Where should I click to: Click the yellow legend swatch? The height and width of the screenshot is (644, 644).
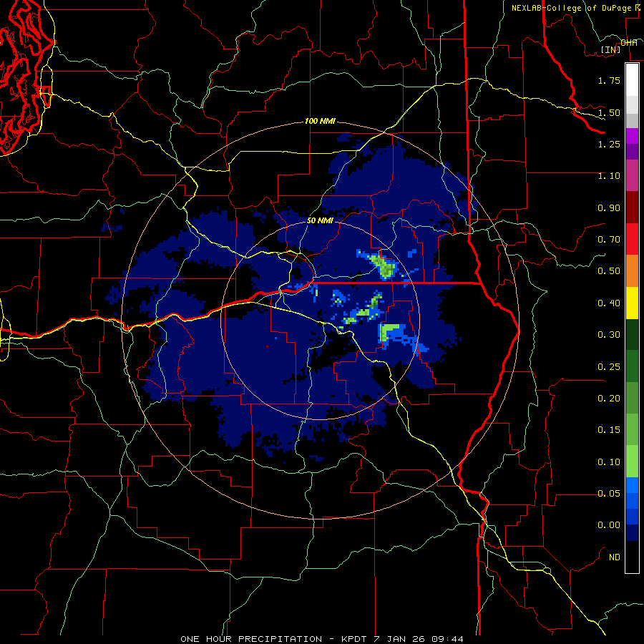point(632,303)
